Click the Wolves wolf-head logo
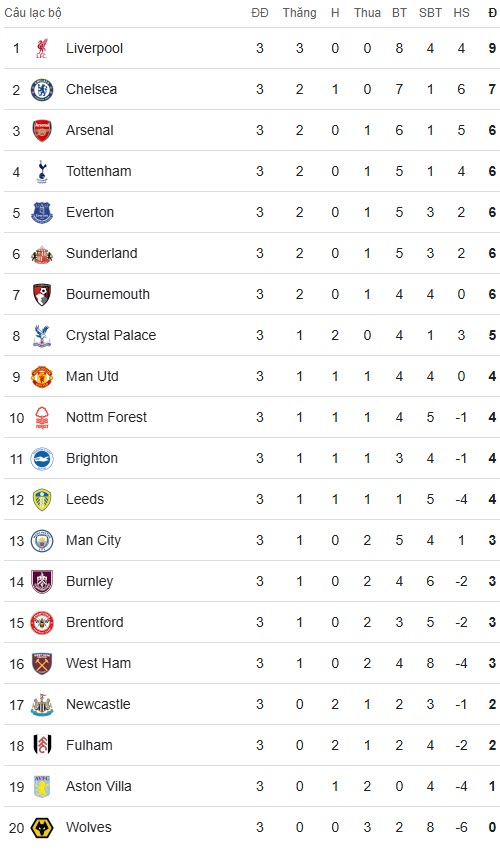This screenshot has height=857, width=500. pyautogui.click(x=42, y=827)
